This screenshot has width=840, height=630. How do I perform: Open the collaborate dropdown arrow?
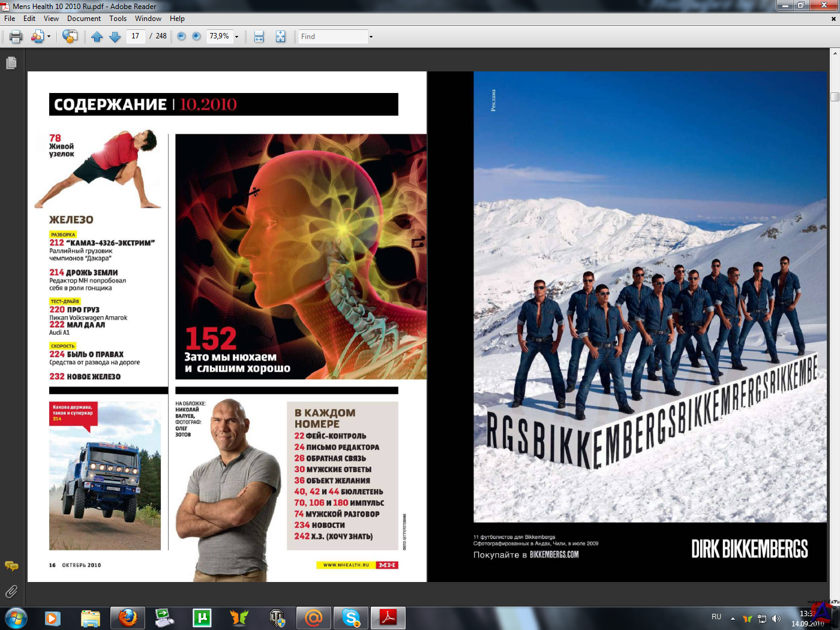click(x=49, y=37)
